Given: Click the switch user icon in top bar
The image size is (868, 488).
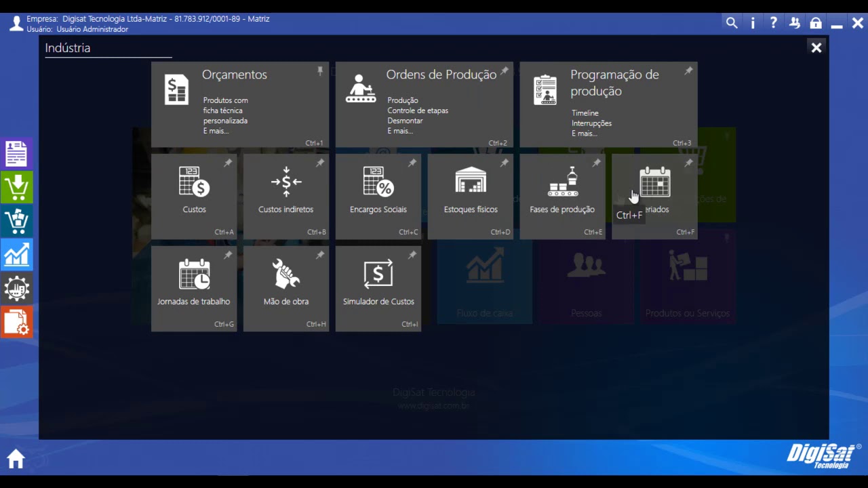Looking at the screenshot, I should 795,23.
